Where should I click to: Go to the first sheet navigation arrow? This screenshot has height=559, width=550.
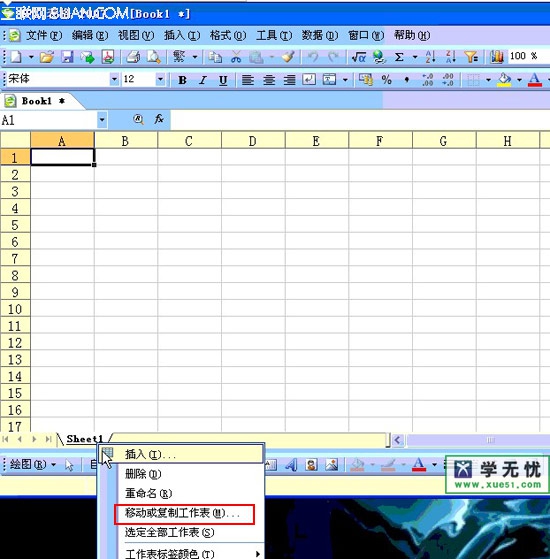[5, 439]
